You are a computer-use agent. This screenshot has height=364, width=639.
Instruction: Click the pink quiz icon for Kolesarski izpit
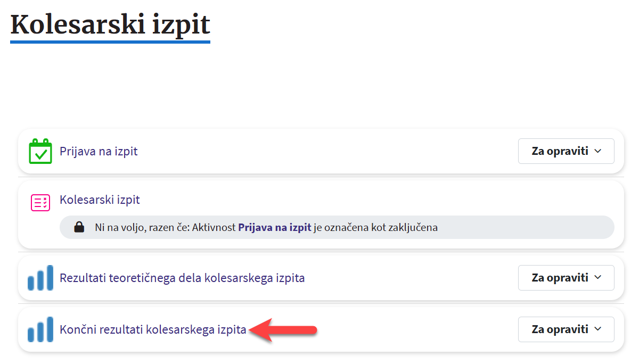(x=40, y=202)
